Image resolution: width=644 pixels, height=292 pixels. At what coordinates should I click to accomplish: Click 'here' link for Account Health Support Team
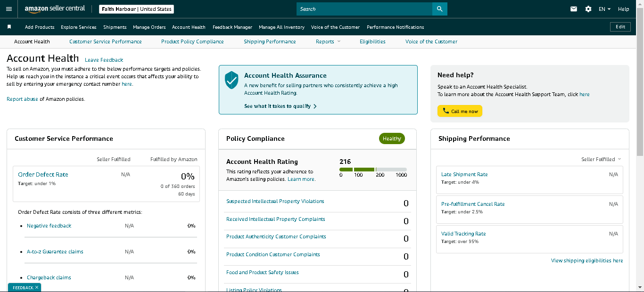[584, 94]
